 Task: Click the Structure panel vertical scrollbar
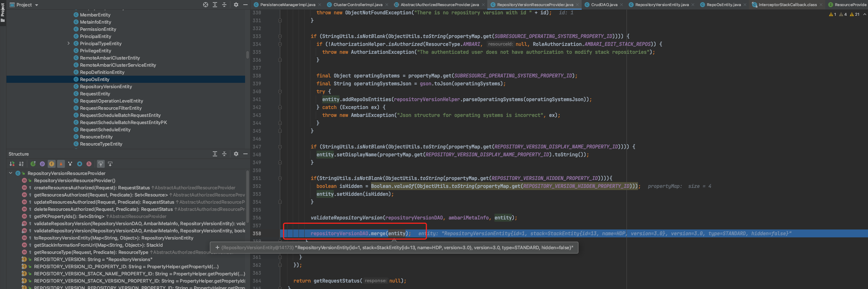click(x=247, y=197)
